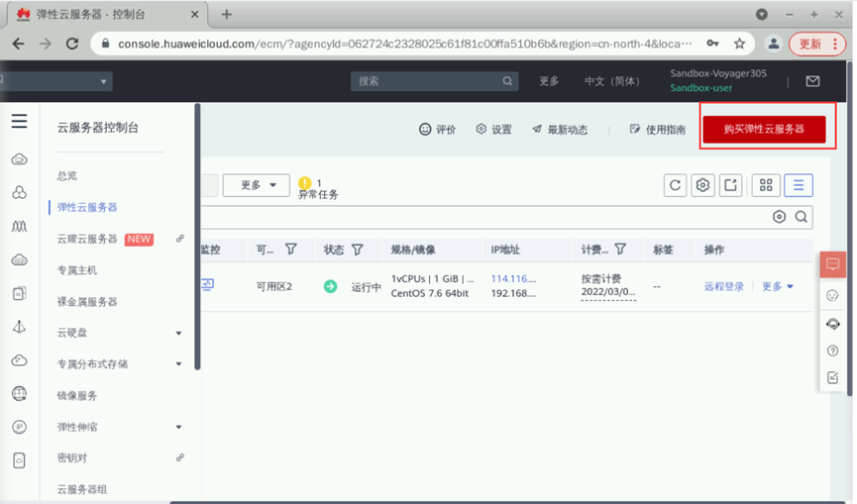857x504 pixels.
Task: Bookmark this page with star icon
Action: coord(739,44)
